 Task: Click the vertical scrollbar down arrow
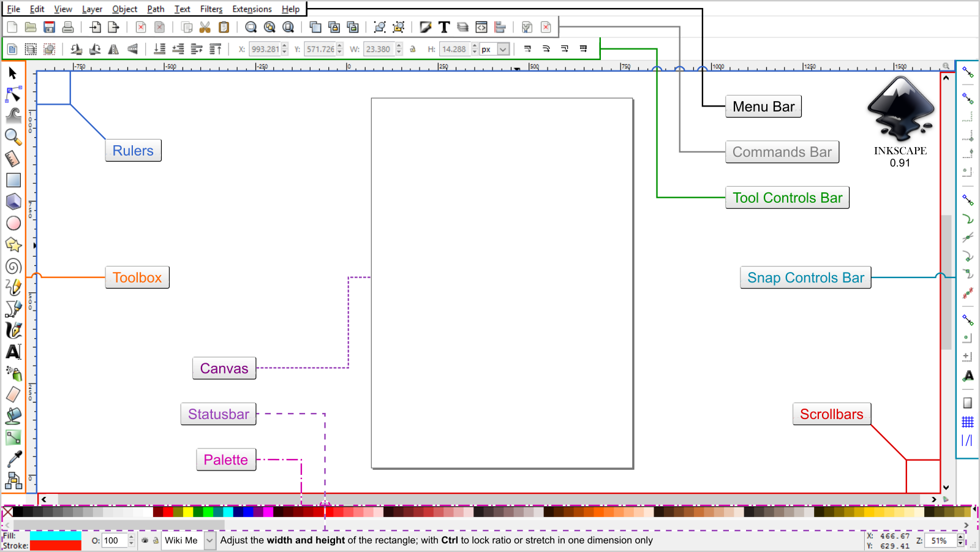(946, 488)
